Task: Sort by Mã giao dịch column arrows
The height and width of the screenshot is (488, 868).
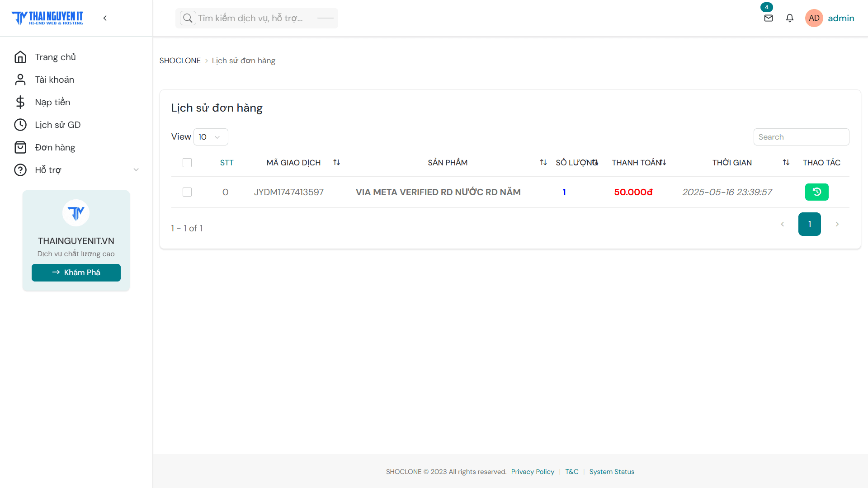Action: pos(336,163)
